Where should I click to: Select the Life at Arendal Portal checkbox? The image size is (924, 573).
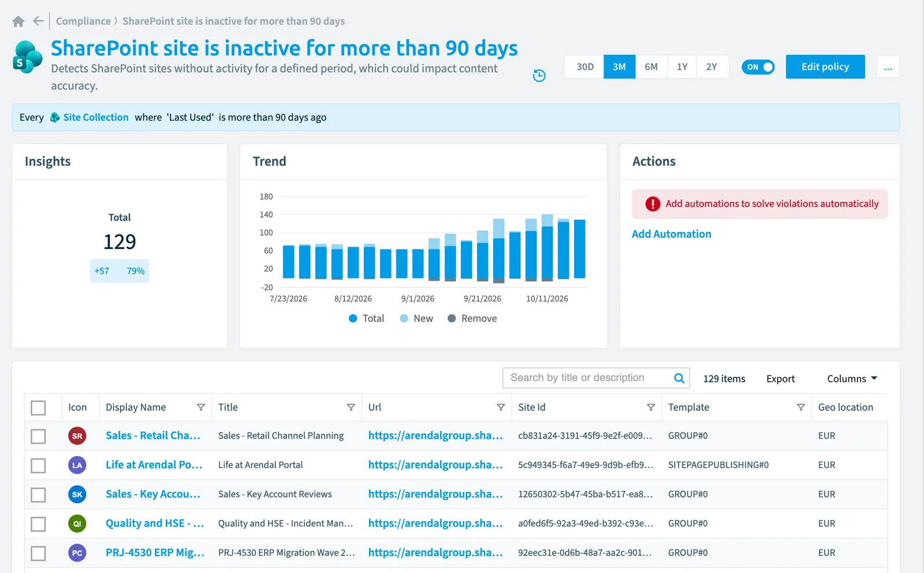click(38, 466)
